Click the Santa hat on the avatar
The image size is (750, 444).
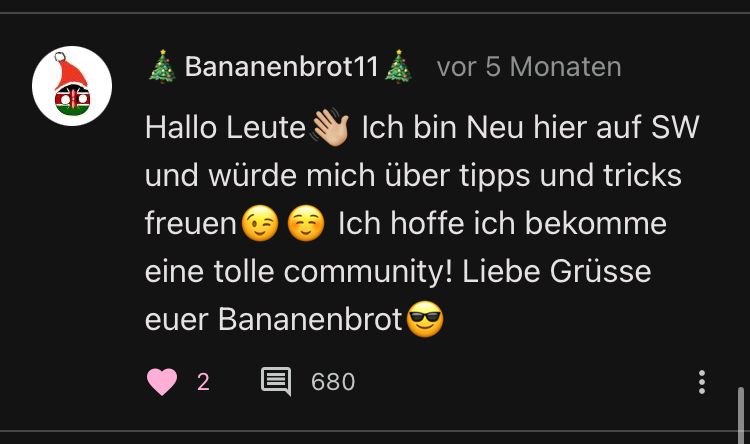coord(70,70)
